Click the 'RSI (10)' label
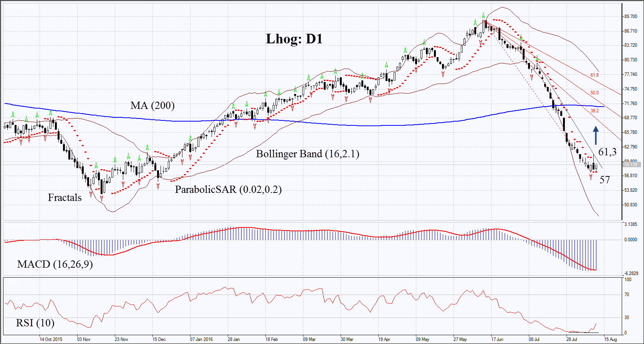Screen dimensions: 644x344 [x=35, y=323]
